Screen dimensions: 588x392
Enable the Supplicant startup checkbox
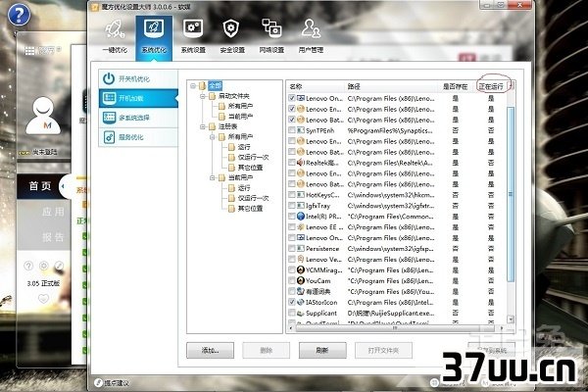(x=292, y=313)
